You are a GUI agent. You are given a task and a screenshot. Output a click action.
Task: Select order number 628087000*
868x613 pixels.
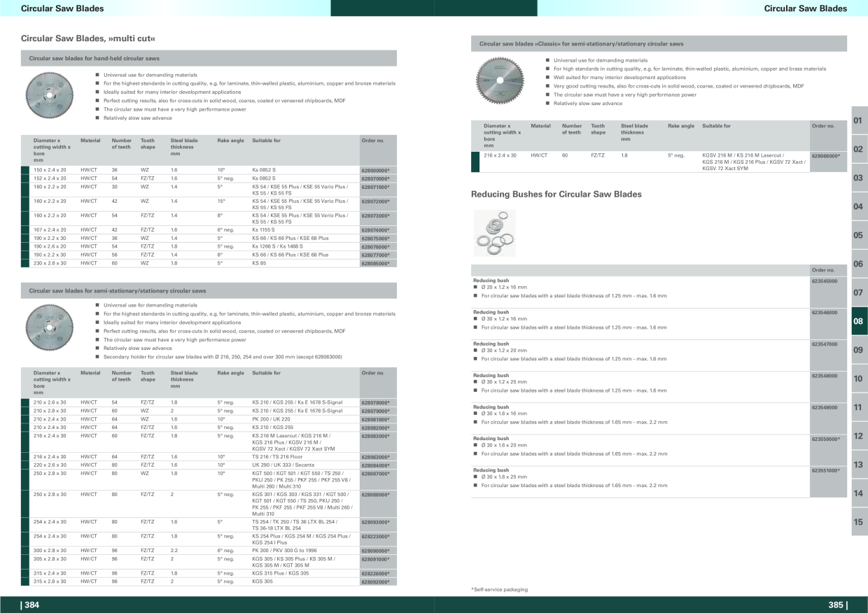pos(375,474)
